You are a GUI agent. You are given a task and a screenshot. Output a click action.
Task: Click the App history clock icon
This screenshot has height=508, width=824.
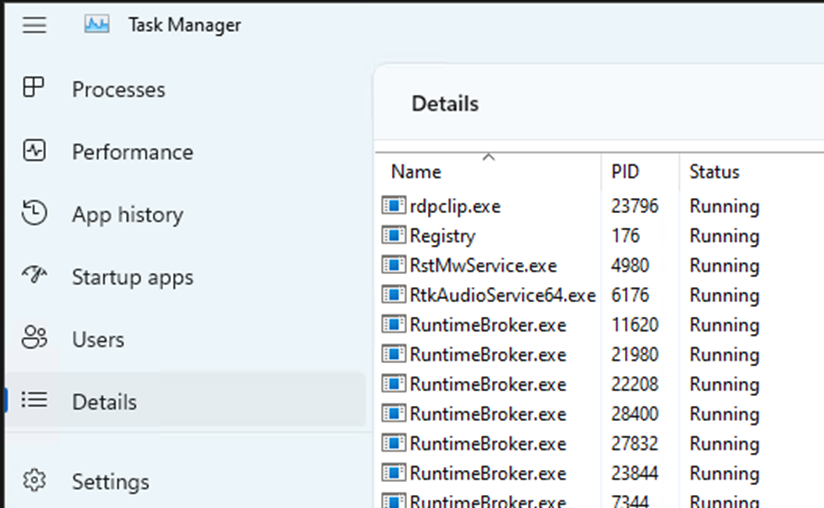(35, 214)
